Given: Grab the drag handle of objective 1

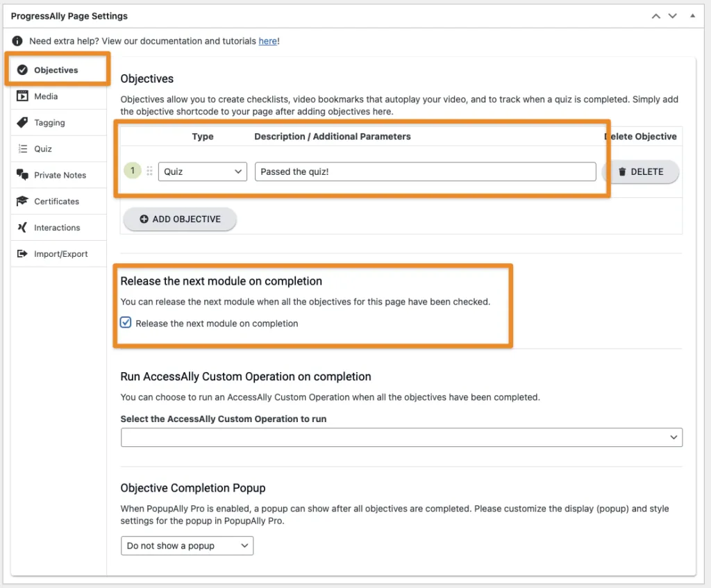Looking at the screenshot, I should (x=149, y=171).
